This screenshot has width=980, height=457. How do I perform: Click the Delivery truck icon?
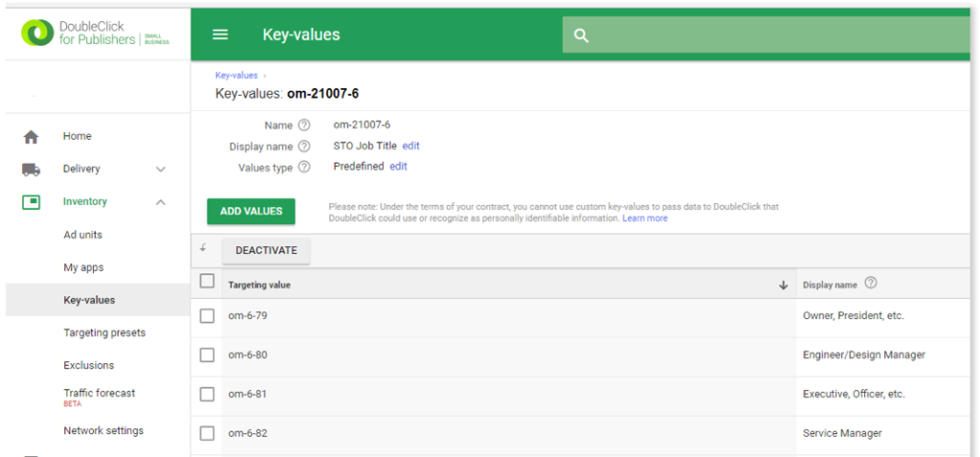[x=31, y=169]
